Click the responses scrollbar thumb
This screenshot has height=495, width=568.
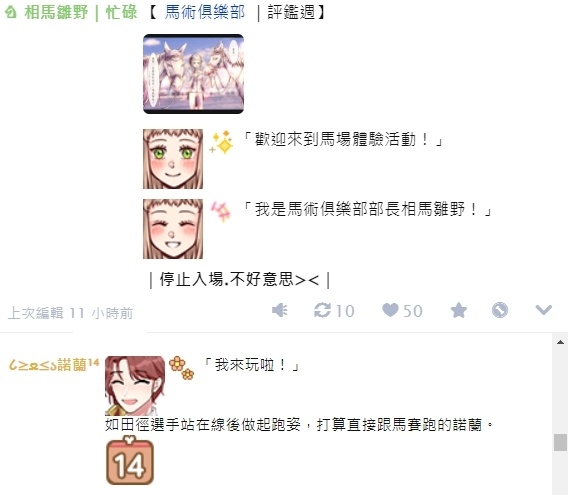[x=560, y=442]
